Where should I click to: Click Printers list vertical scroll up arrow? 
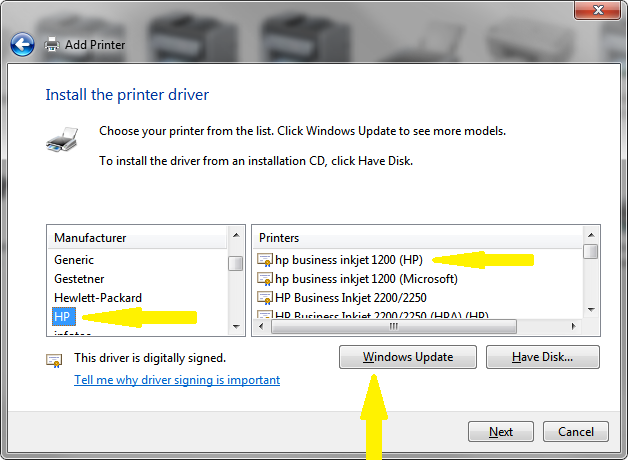[x=591, y=235]
